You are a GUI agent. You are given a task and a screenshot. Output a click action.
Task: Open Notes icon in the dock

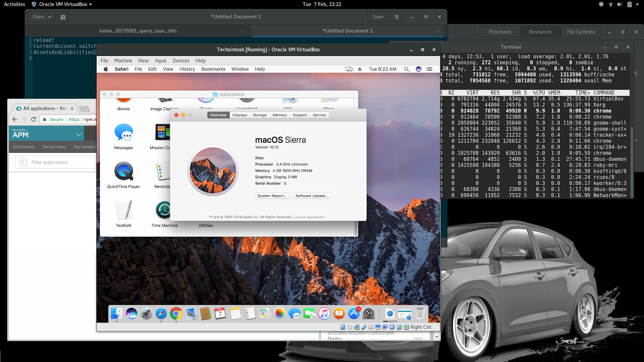(x=235, y=314)
